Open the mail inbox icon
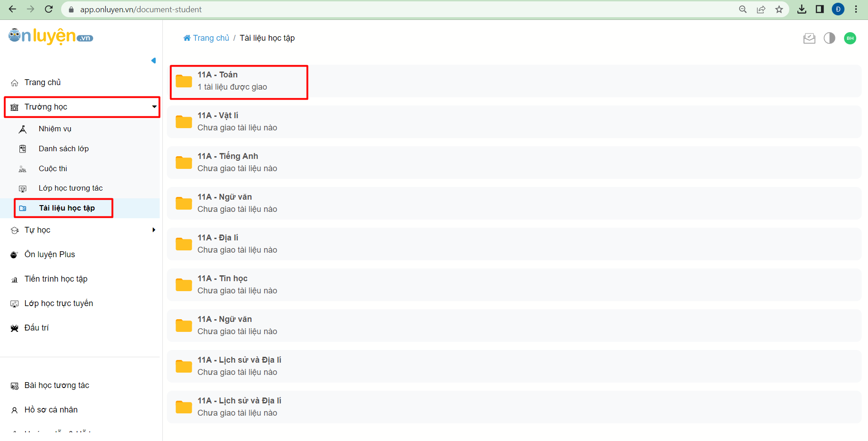This screenshot has height=441, width=868. click(x=809, y=38)
